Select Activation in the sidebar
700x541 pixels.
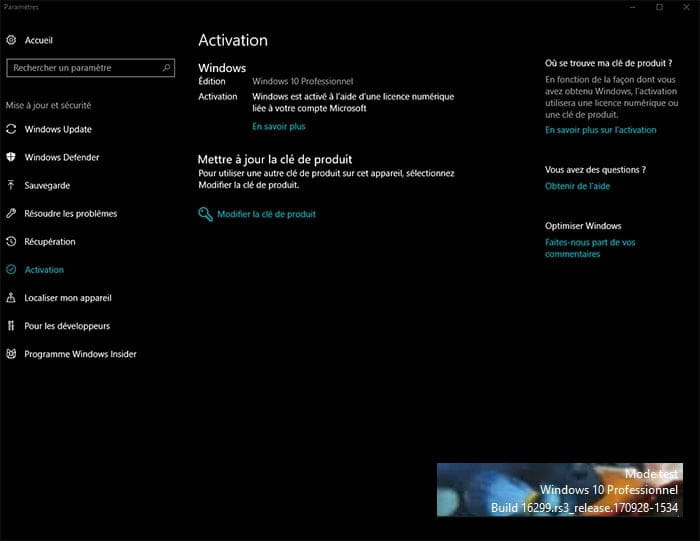click(x=44, y=270)
